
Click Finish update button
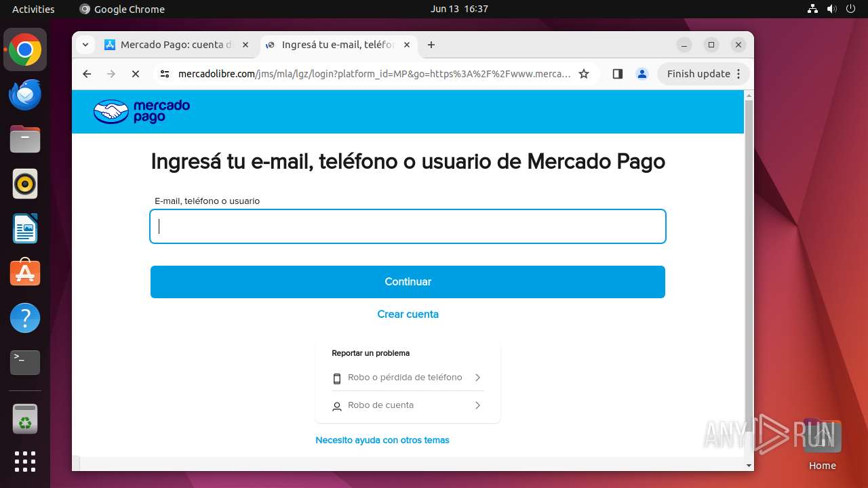click(x=698, y=74)
